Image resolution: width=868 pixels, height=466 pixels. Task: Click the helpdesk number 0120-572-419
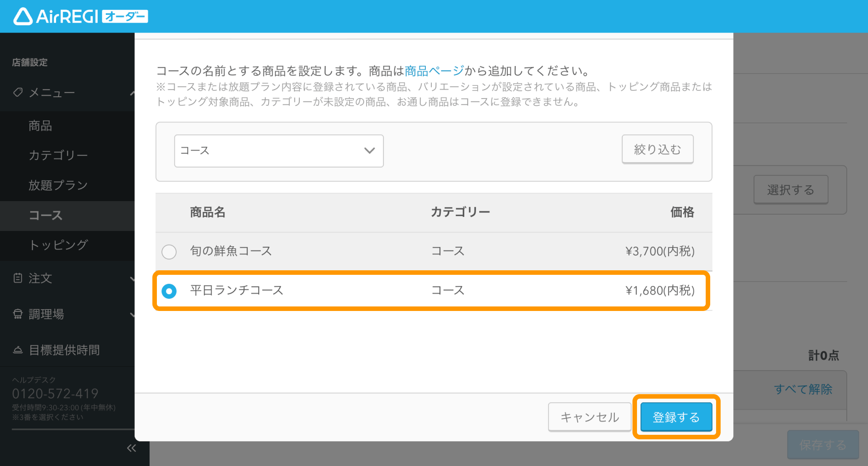55,394
